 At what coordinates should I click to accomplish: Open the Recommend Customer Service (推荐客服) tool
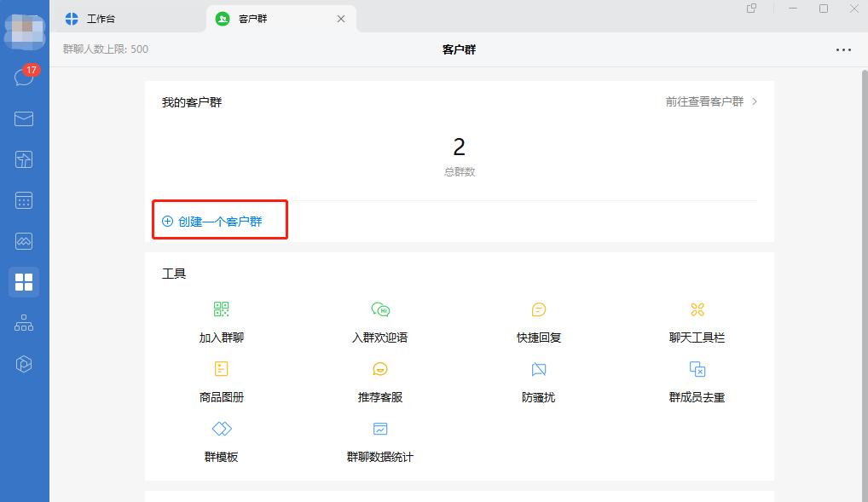pyautogui.click(x=379, y=380)
